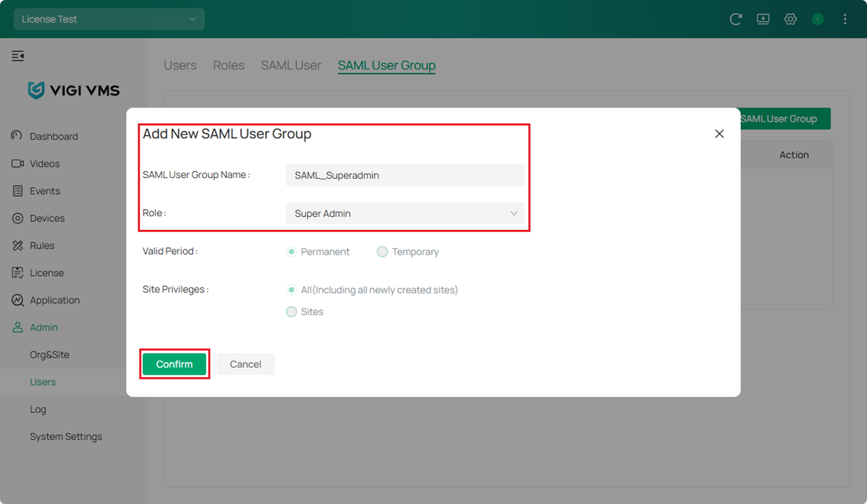Screen dimensions: 867x504
Task: Click the VIGI VMS shield logo
Action: pyautogui.click(x=36, y=90)
